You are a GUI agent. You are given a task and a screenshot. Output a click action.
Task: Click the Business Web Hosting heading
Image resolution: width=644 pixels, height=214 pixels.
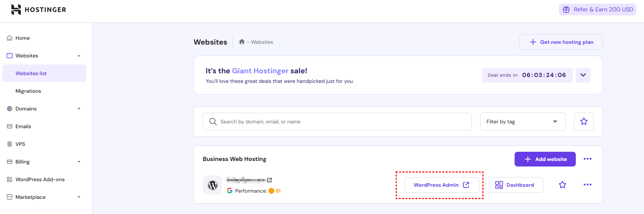point(234,159)
